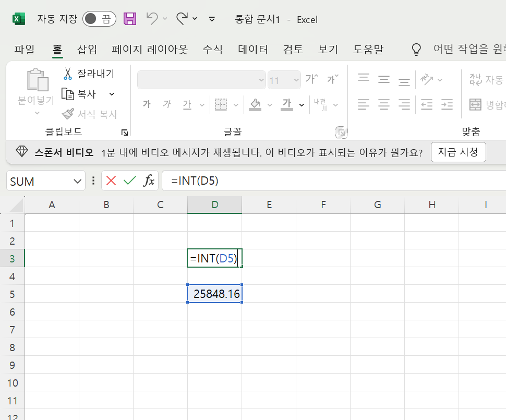The width and height of the screenshot is (506, 420).
Task: Open the 페이지 레이아웃 tab
Action: pyautogui.click(x=150, y=49)
